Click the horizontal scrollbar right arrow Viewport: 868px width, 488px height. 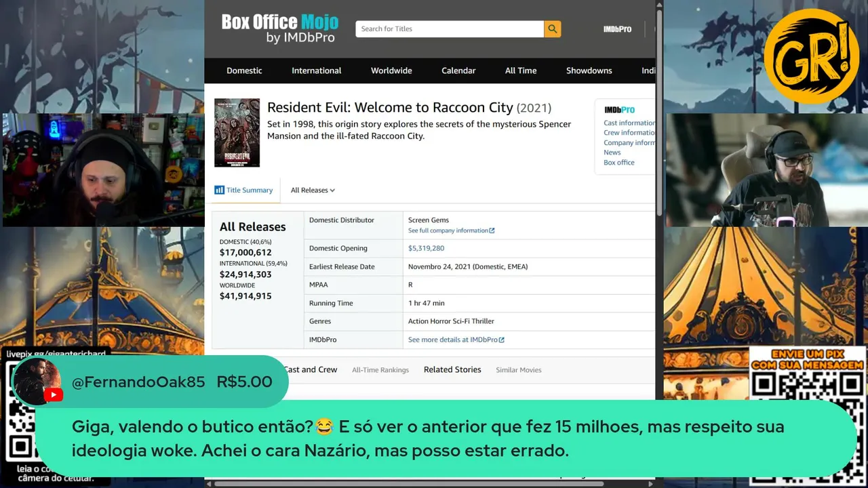point(651,484)
